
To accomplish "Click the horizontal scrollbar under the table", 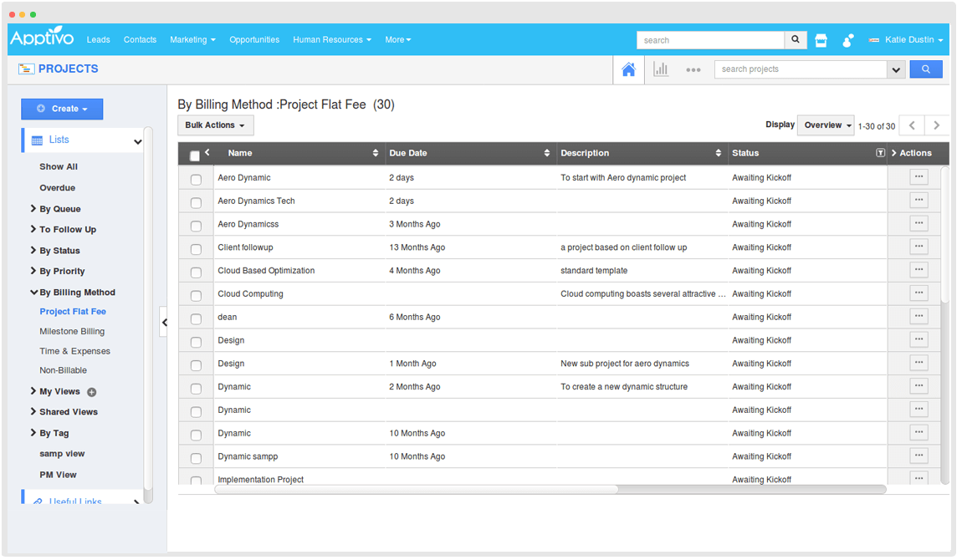I will point(416,490).
